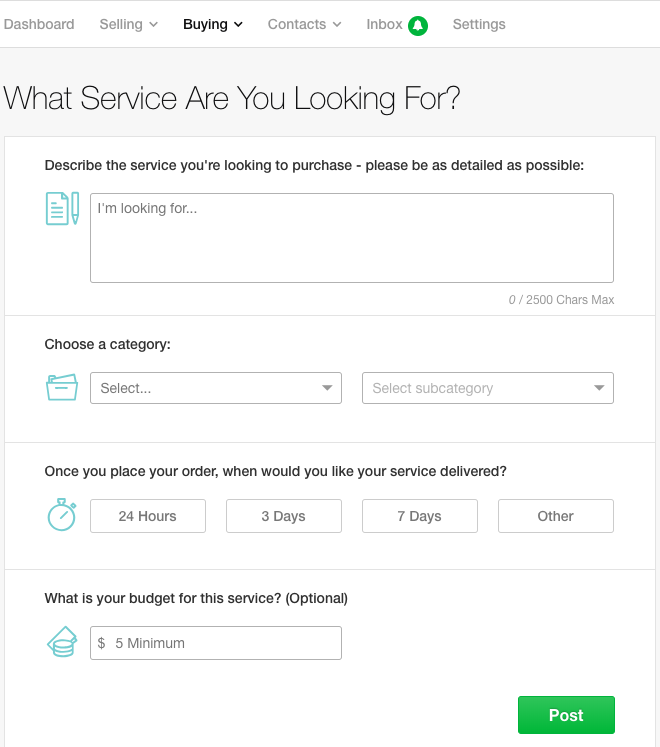Click the document and pencil description icon
660x747 pixels.
(x=62, y=208)
